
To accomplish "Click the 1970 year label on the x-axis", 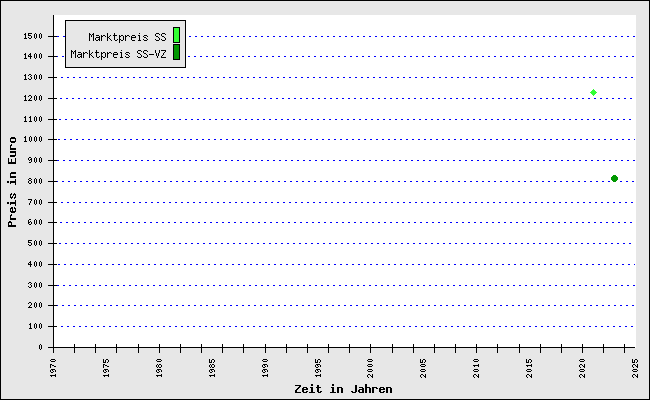I will (53, 368).
